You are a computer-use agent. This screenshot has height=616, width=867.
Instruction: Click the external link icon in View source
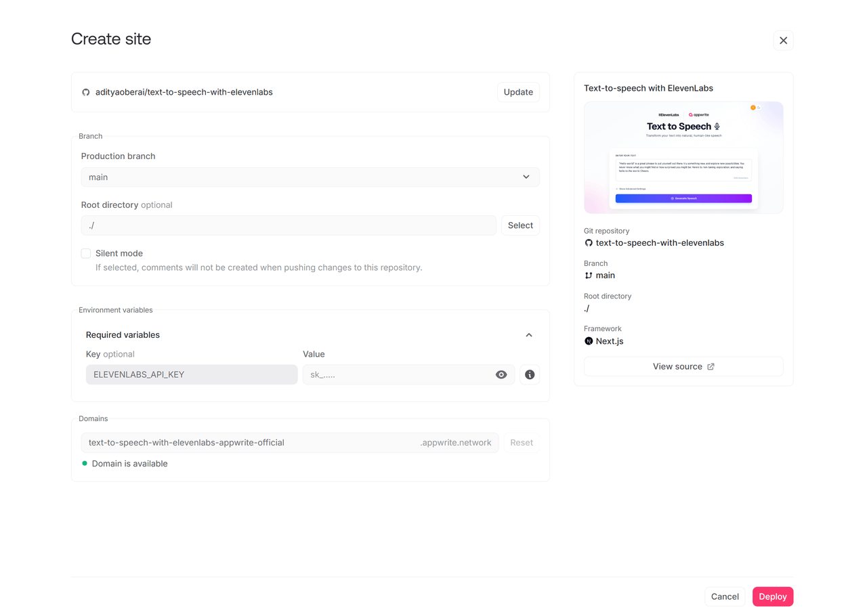click(x=711, y=366)
